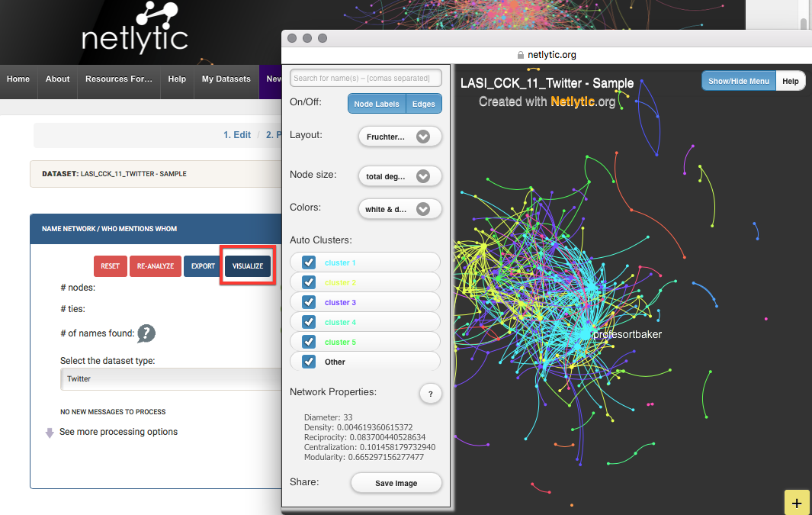Uncheck cluster 3
The width and height of the screenshot is (812, 515).
tap(308, 301)
